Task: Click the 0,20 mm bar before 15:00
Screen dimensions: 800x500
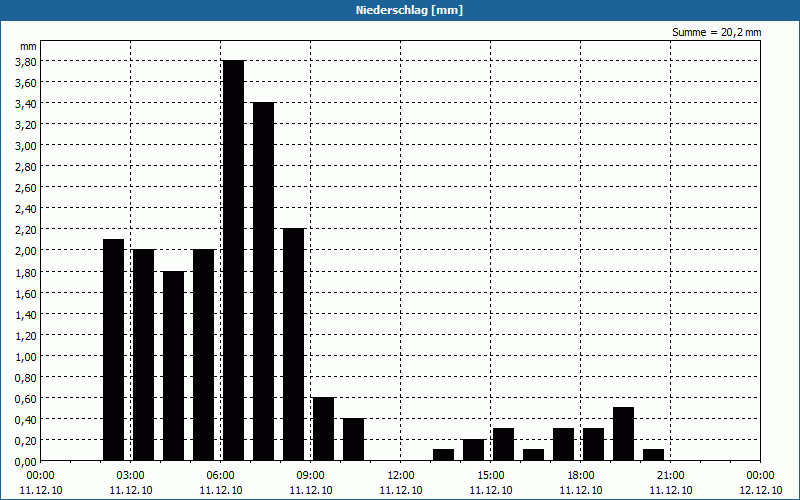Action: tap(473, 450)
